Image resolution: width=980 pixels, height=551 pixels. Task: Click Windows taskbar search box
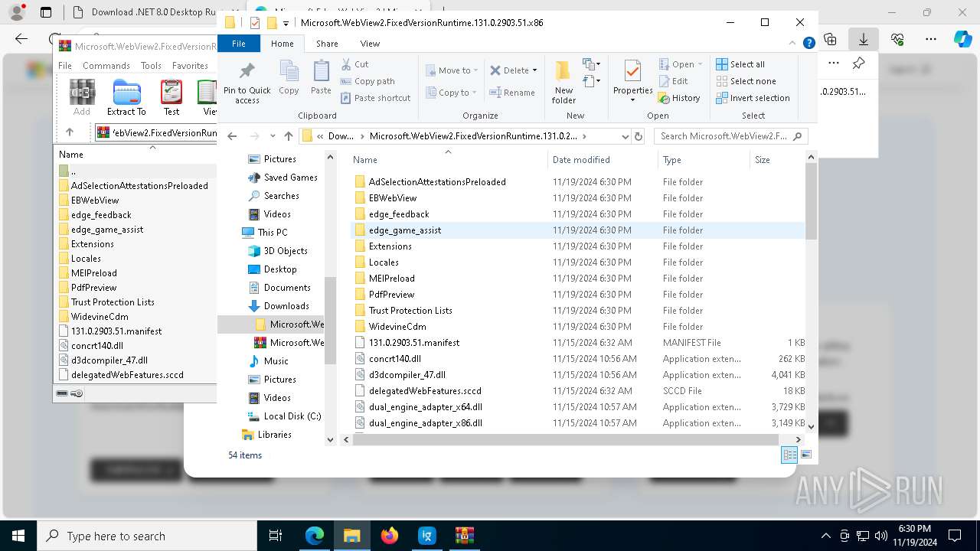pyautogui.click(x=147, y=536)
